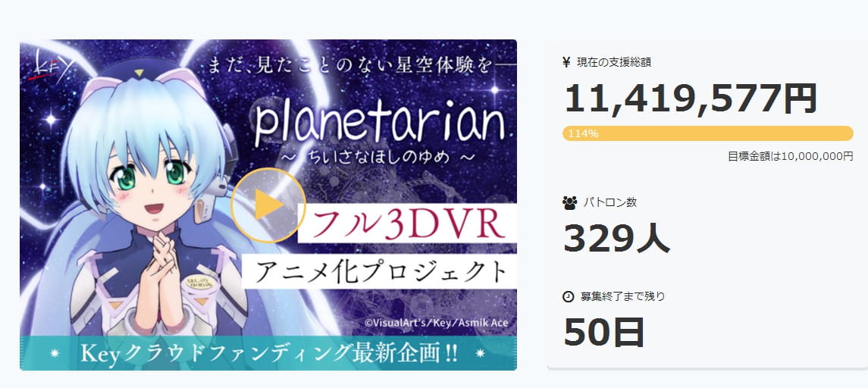Click the 11,419,577円 total amount

691,99
